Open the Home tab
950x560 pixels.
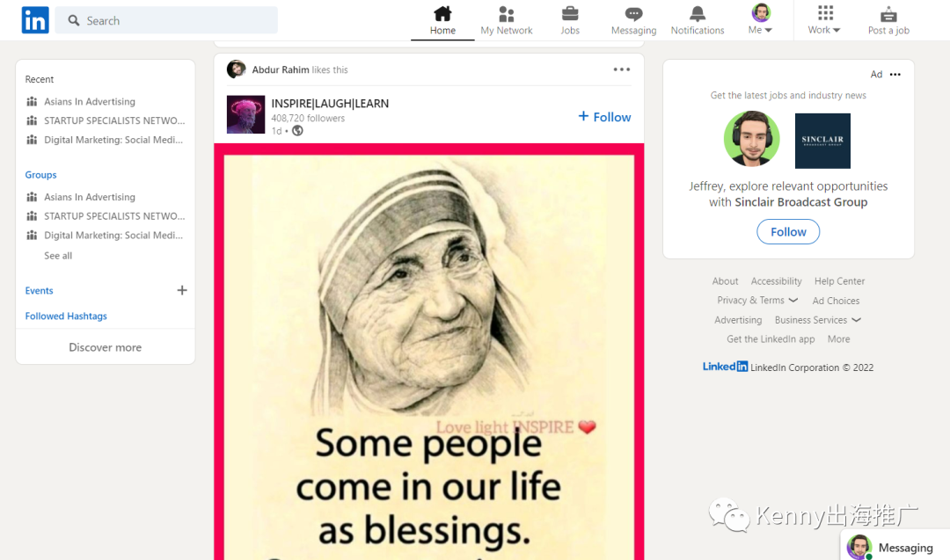[442, 20]
